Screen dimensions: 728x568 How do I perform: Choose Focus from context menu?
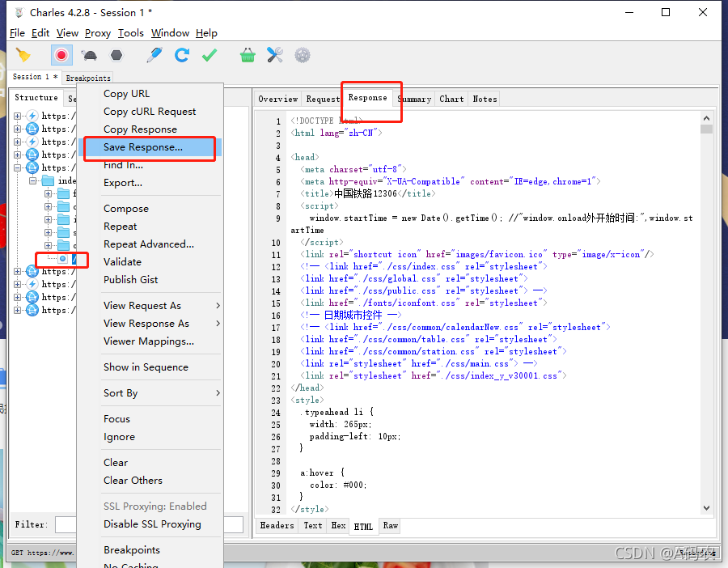[149, 419]
